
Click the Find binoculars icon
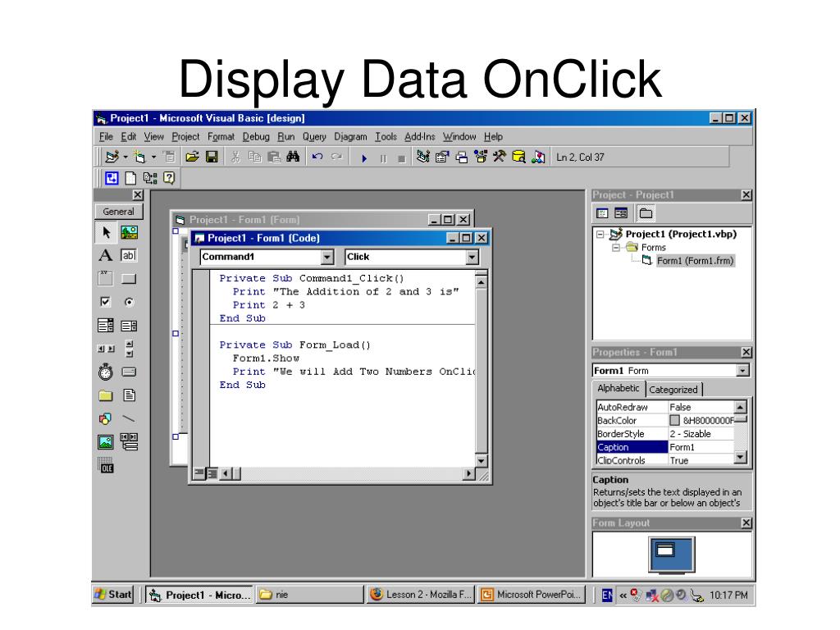(293, 157)
